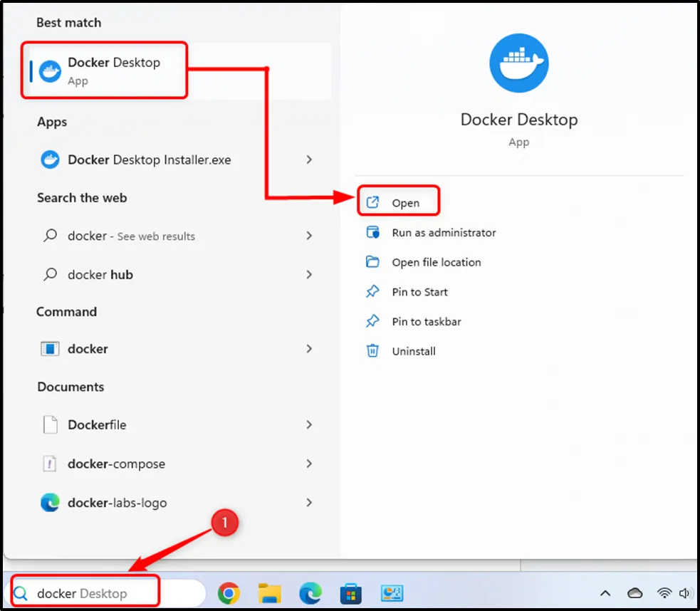The width and height of the screenshot is (700, 611).
Task: Show hidden system tray icons
Action: [x=605, y=593]
